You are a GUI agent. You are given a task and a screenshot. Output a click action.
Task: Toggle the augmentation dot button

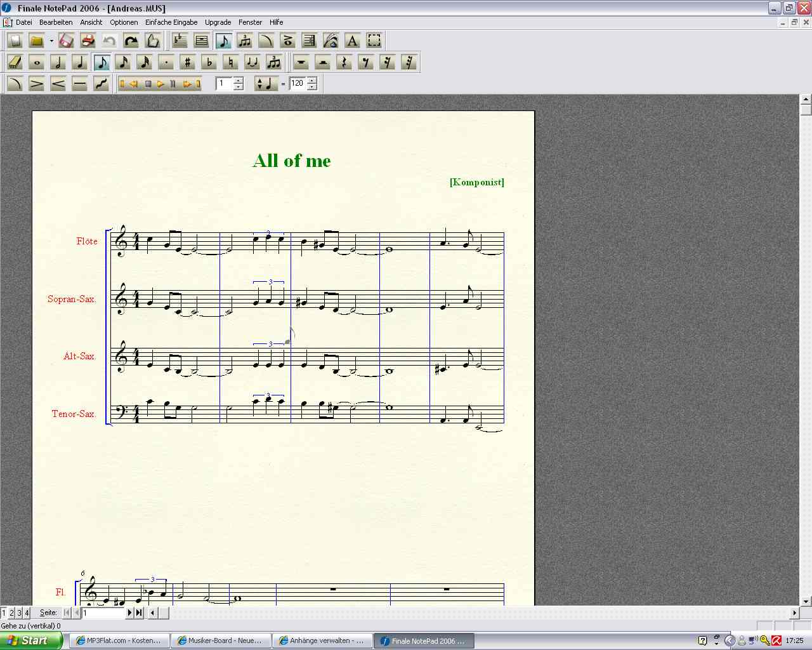click(166, 62)
